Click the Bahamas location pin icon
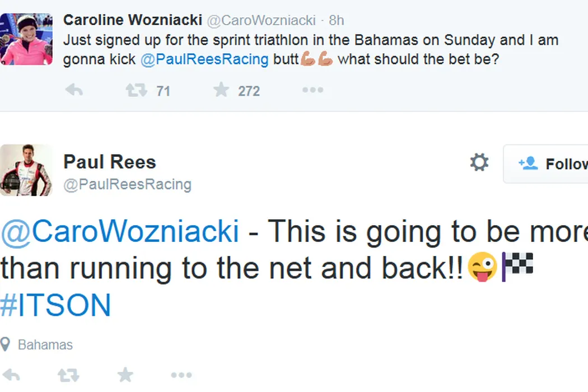 tap(6, 344)
